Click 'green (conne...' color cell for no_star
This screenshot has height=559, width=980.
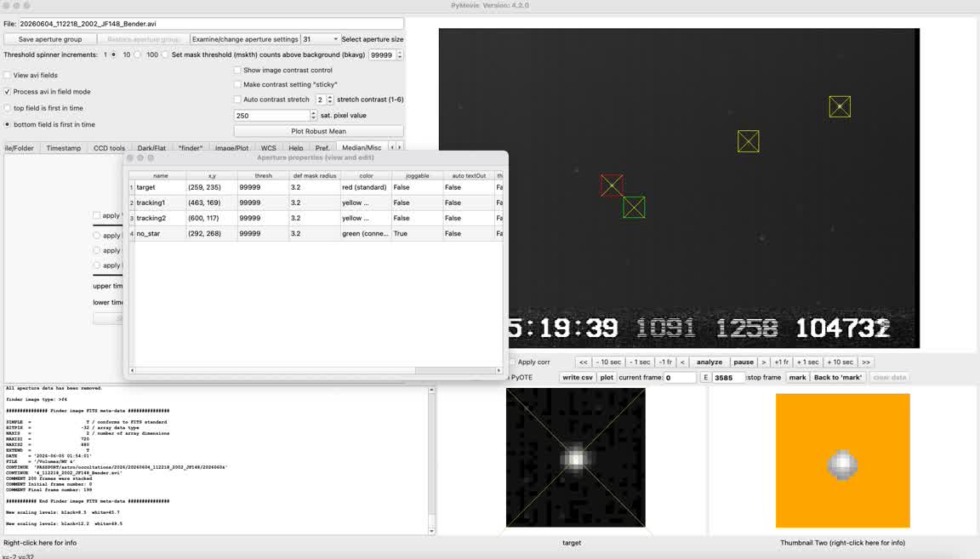[x=365, y=233]
